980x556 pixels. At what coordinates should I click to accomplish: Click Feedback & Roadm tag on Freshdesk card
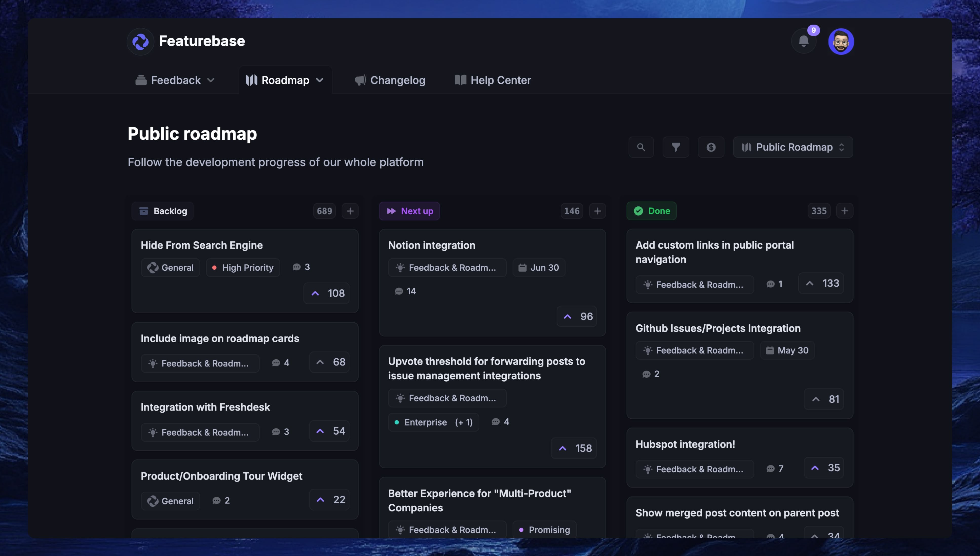200,432
